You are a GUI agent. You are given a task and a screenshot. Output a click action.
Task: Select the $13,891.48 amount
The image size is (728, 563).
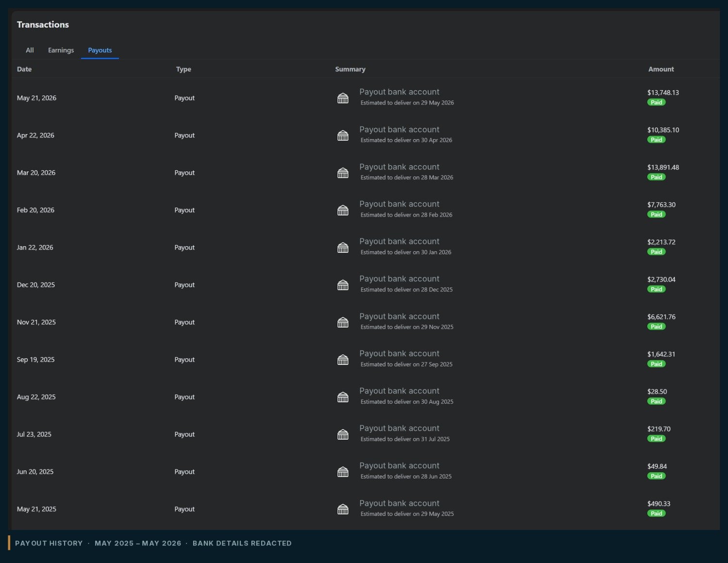pos(663,167)
